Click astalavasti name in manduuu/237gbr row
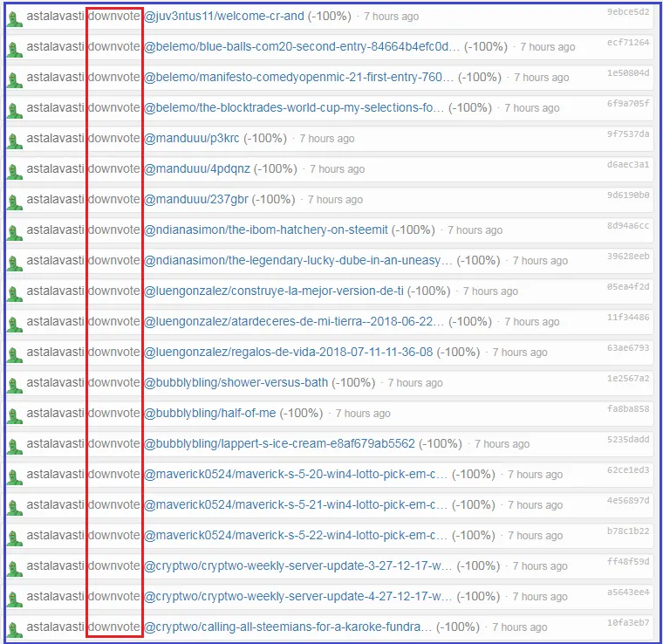The image size is (663, 644). 55,199
